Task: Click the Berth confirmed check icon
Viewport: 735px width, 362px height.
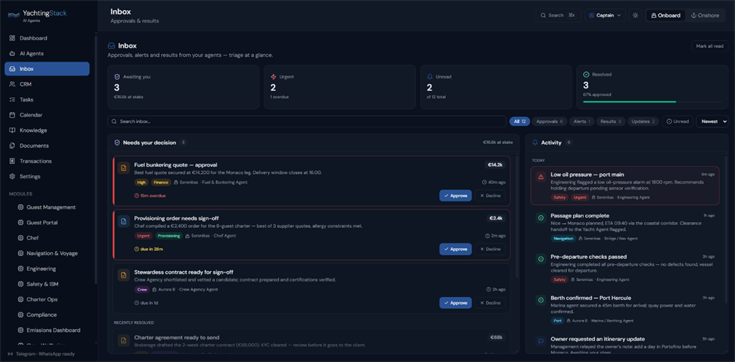Action: point(541,300)
